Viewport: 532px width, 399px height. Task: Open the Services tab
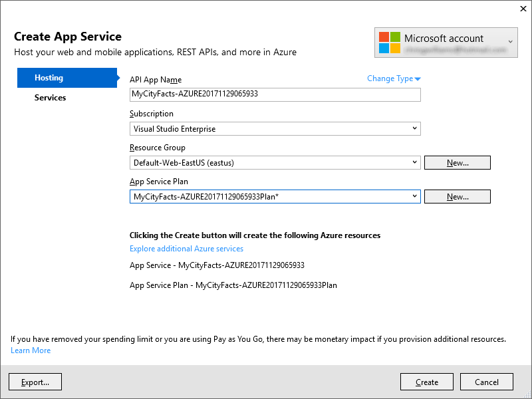(x=51, y=98)
